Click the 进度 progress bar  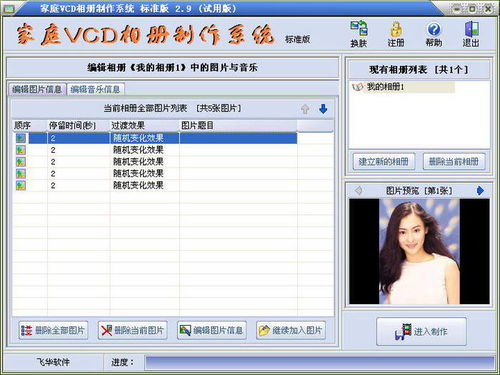pos(320,363)
